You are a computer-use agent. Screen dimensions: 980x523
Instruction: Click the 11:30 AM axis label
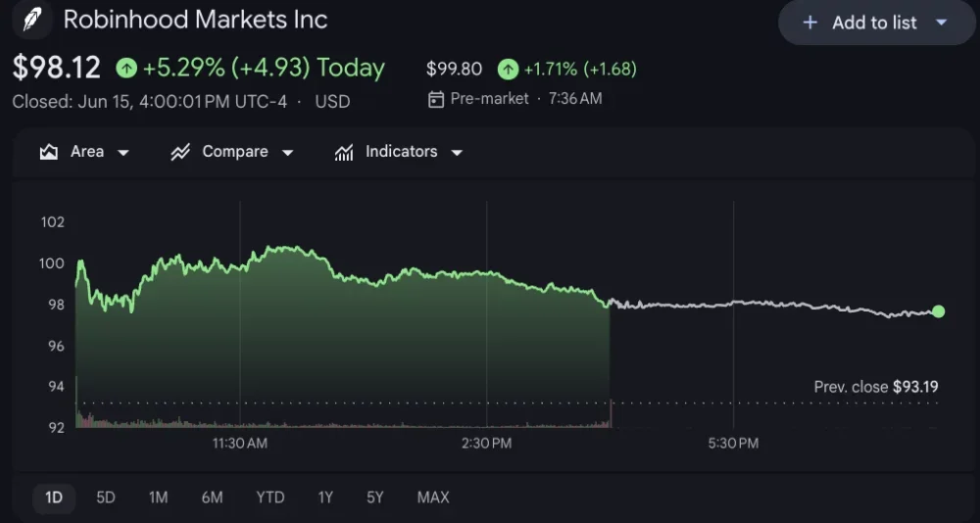point(240,444)
